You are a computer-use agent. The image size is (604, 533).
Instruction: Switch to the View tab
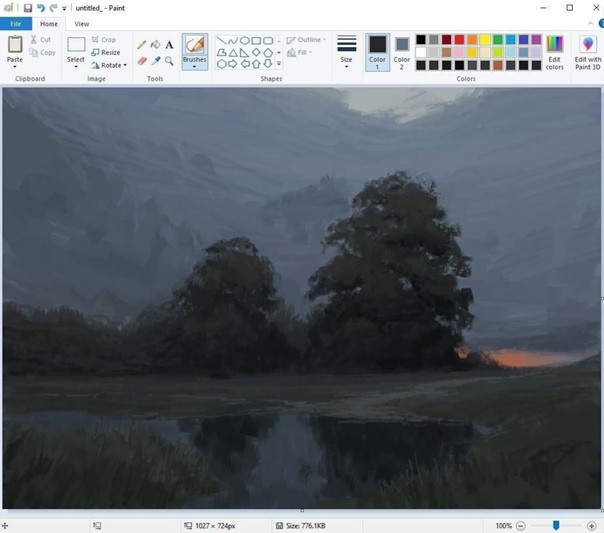[x=82, y=24]
